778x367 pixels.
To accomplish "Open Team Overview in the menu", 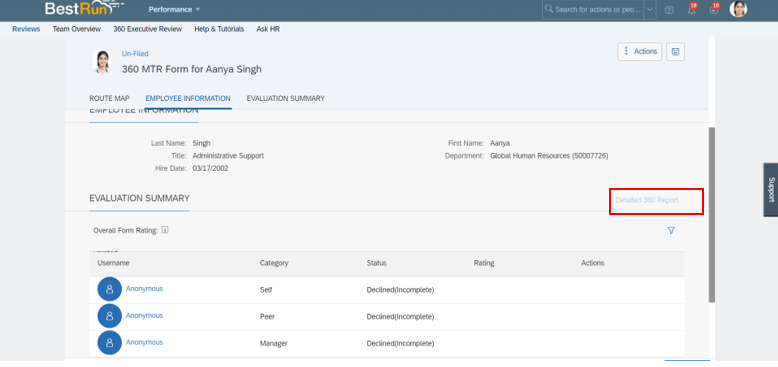I will (x=76, y=29).
